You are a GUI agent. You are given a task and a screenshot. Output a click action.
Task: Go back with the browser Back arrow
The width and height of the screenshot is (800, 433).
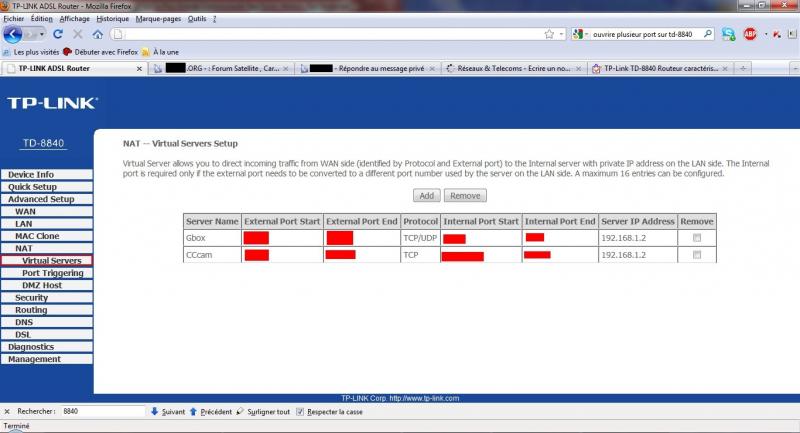tap(12, 34)
